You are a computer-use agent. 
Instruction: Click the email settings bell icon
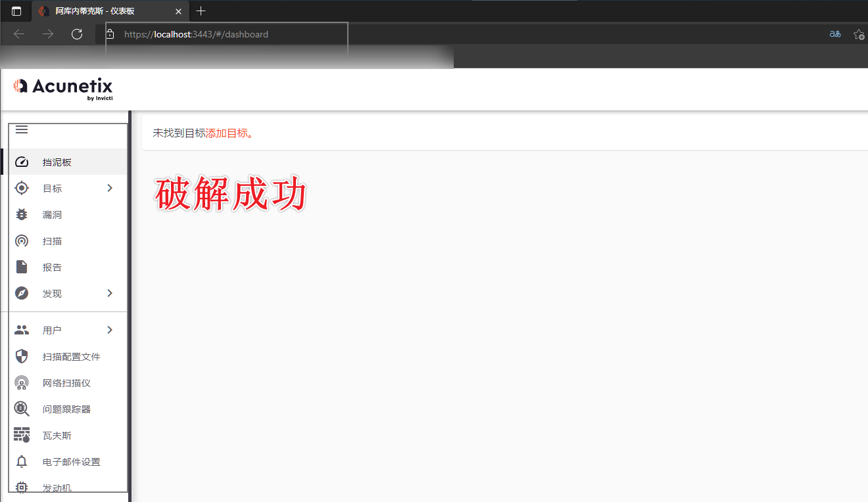pos(22,462)
